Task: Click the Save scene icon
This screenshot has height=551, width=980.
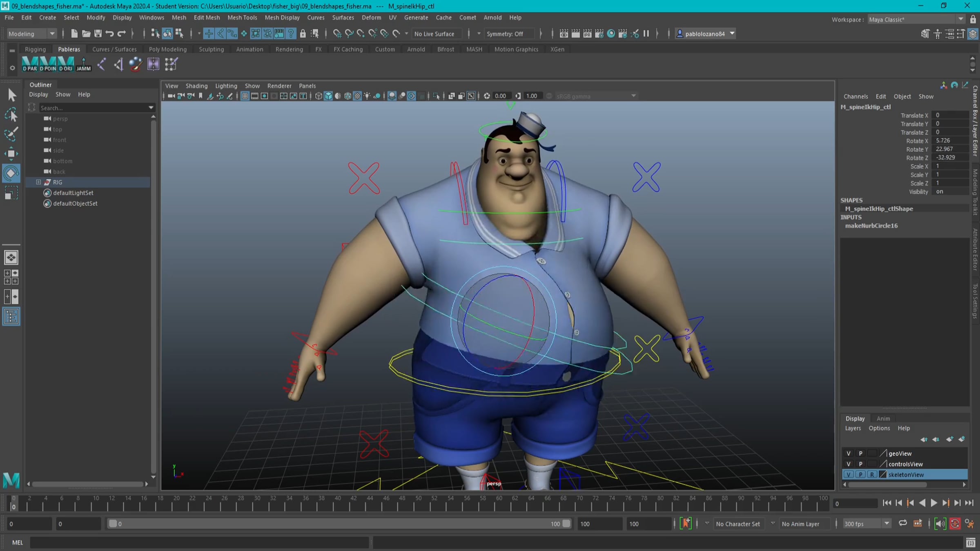Action: coord(98,33)
